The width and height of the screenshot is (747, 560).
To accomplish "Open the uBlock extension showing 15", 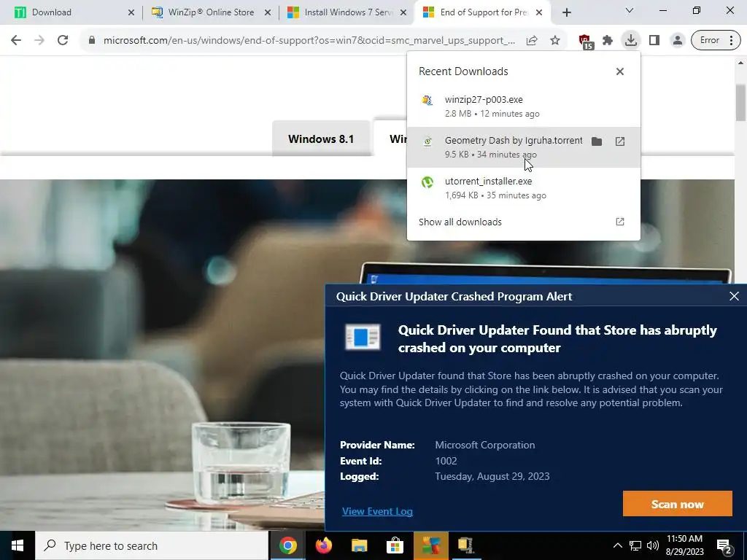I will (586, 42).
